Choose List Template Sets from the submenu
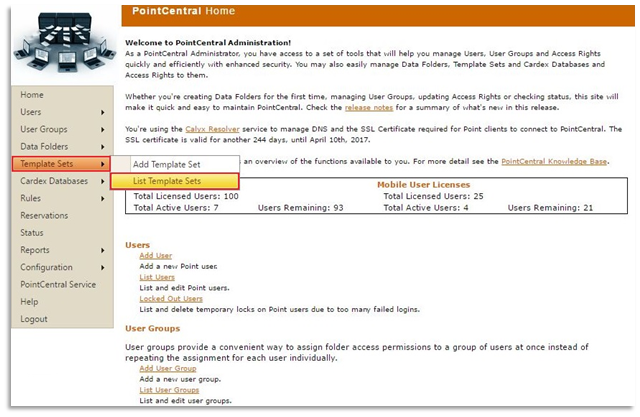 click(175, 181)
